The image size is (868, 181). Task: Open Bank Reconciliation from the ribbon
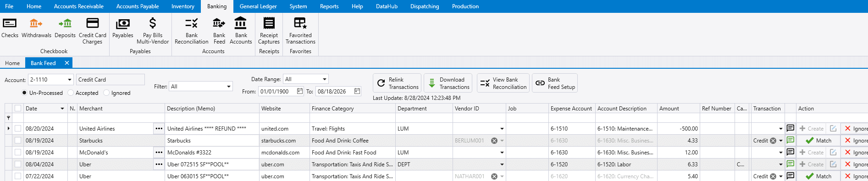click(x=191, y=31)
